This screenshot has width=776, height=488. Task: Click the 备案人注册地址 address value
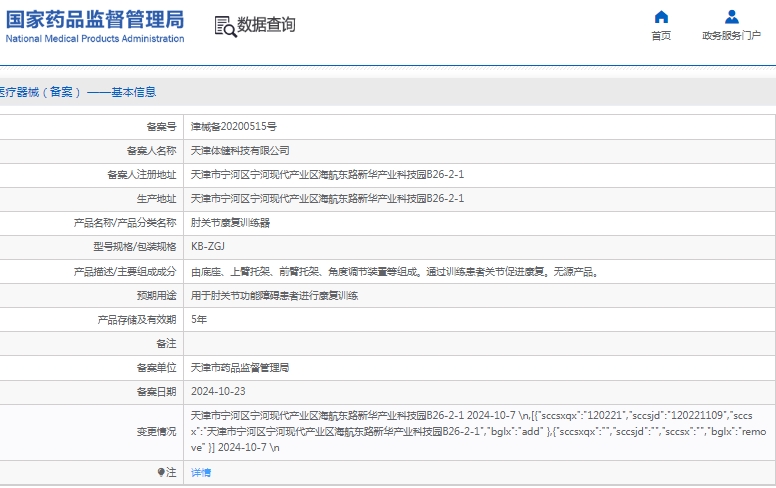(328, 174)
